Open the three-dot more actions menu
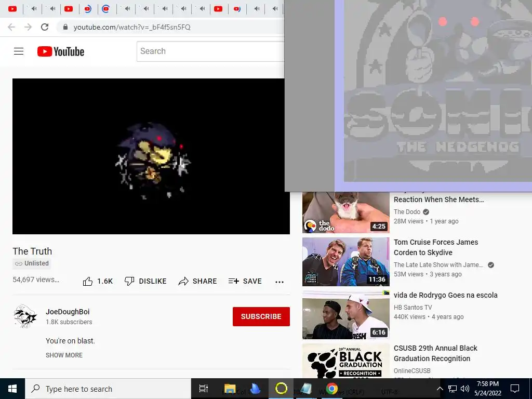This screenshot has height=399, width=532. click(280, 282)
